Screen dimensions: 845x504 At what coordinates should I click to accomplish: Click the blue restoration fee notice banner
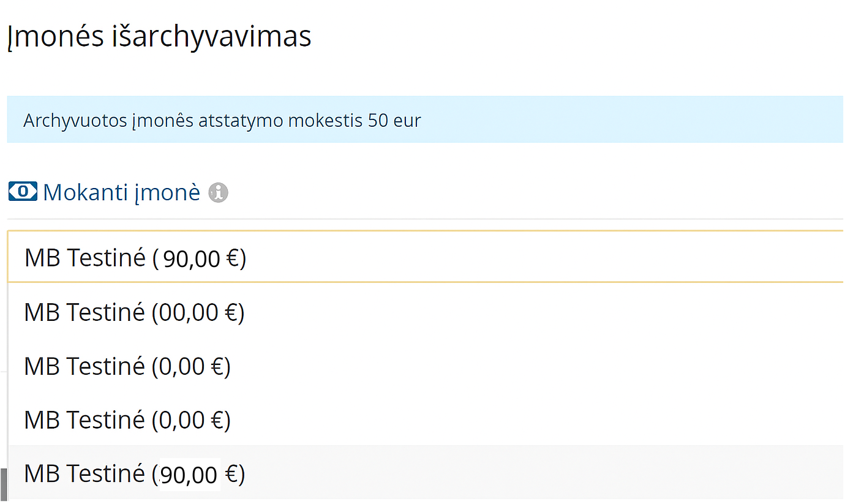click(551, 120)
